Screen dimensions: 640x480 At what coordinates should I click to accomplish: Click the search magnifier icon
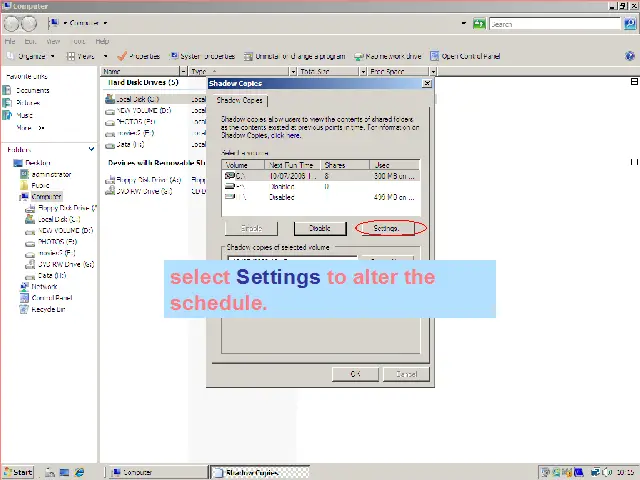(x=629, y=24)
